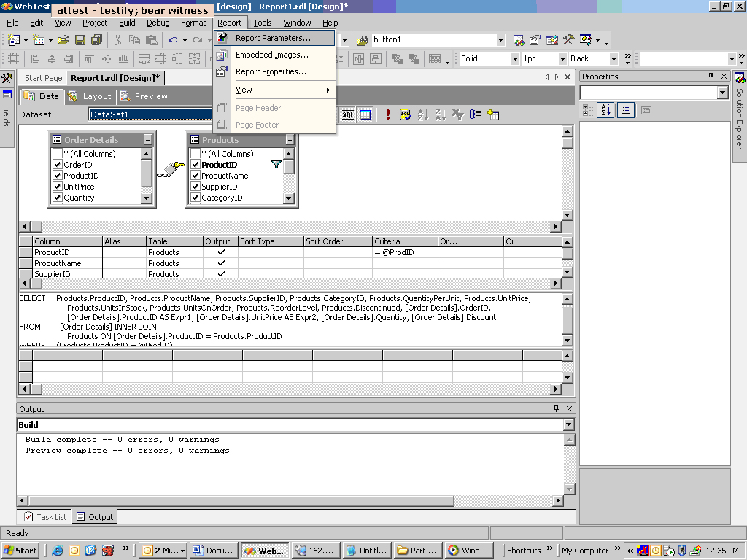Open the Task List tab
Screen dimensions: 747x560
45,517
